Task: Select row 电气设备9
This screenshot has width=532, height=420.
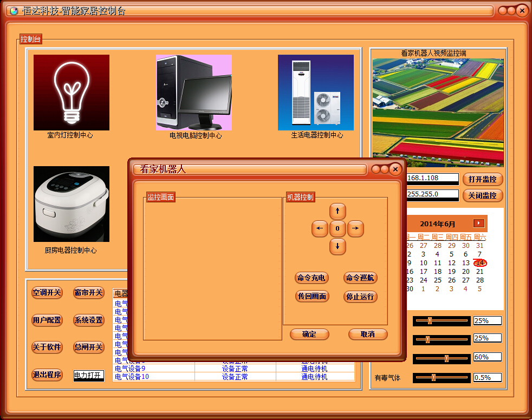Action: [234, 369]
